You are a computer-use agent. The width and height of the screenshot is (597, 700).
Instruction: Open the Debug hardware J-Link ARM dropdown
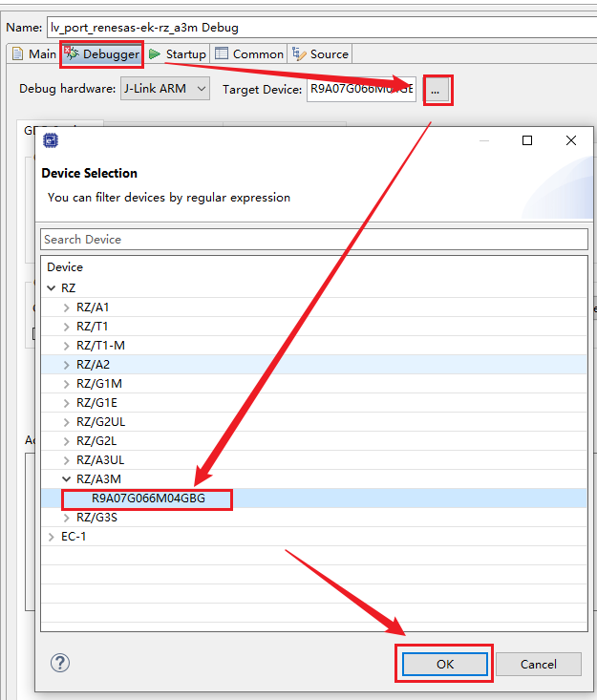[x=165, y=89]
